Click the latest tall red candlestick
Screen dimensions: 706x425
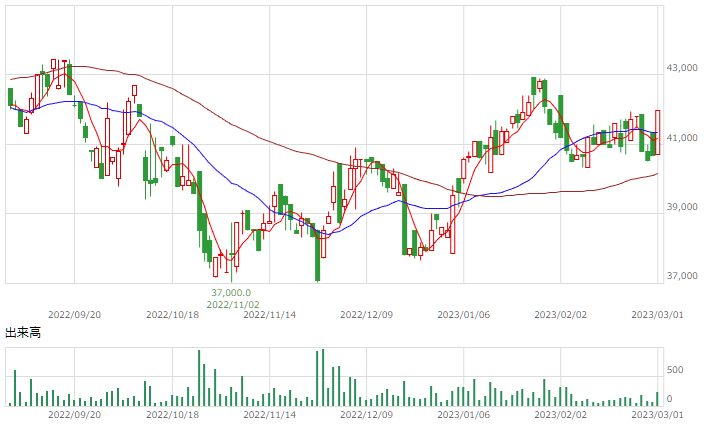click(x=657, y=132)
